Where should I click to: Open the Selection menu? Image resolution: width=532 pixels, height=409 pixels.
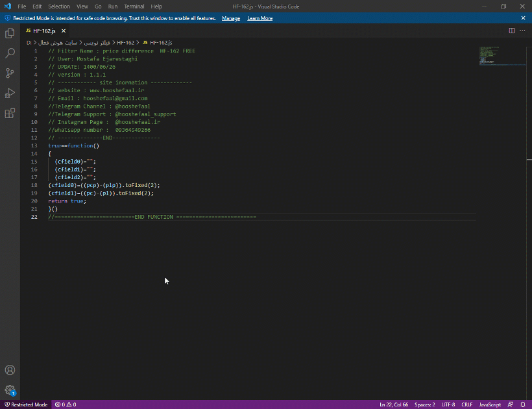(x=59, y=6)
